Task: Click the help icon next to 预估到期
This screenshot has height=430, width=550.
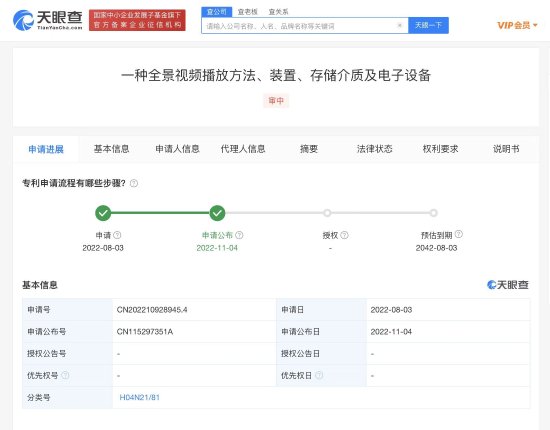Action: click(458, 234)
